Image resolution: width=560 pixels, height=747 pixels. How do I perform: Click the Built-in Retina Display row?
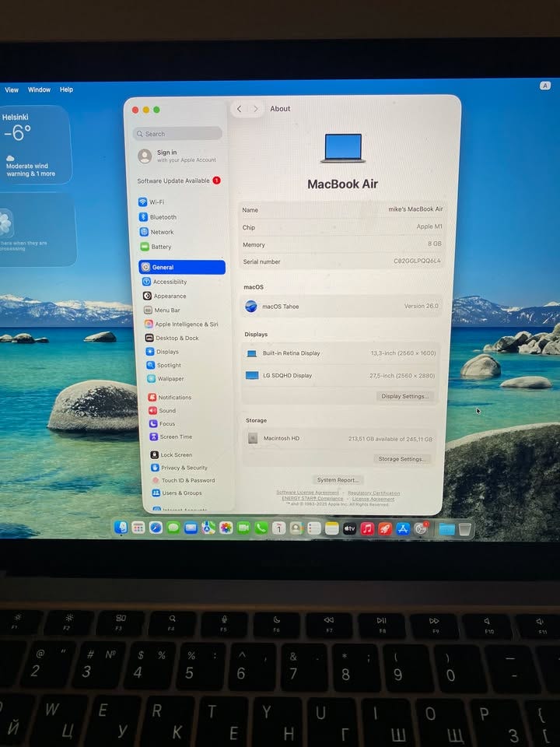[340, 353]
